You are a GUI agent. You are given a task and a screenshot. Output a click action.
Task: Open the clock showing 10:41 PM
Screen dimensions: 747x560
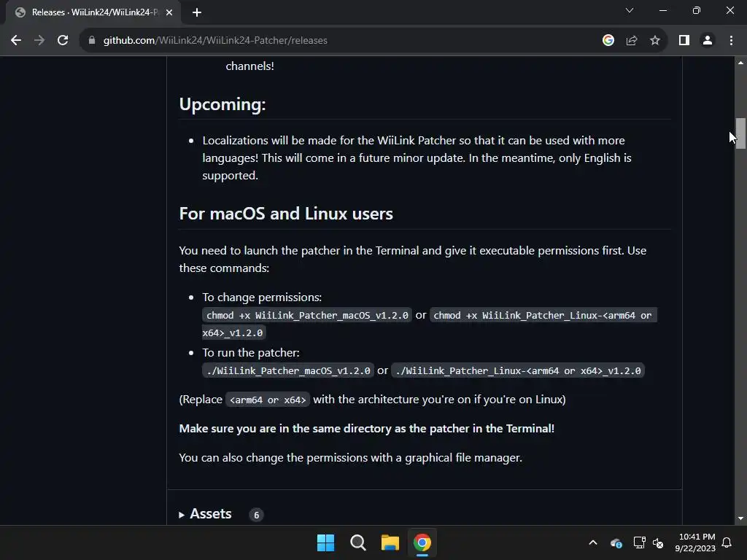point(695,542)
